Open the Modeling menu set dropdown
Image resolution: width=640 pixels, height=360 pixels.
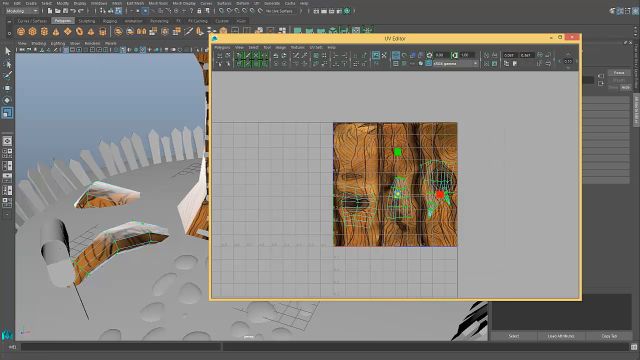point(22,11)
